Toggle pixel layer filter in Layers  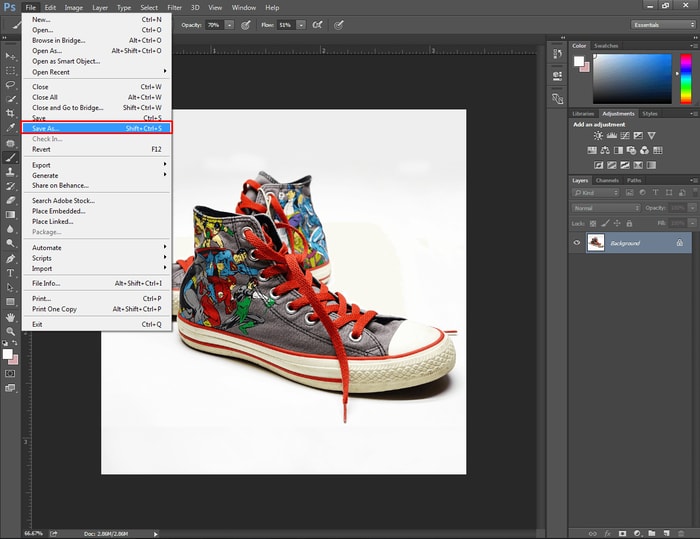(x=629, y=192)
